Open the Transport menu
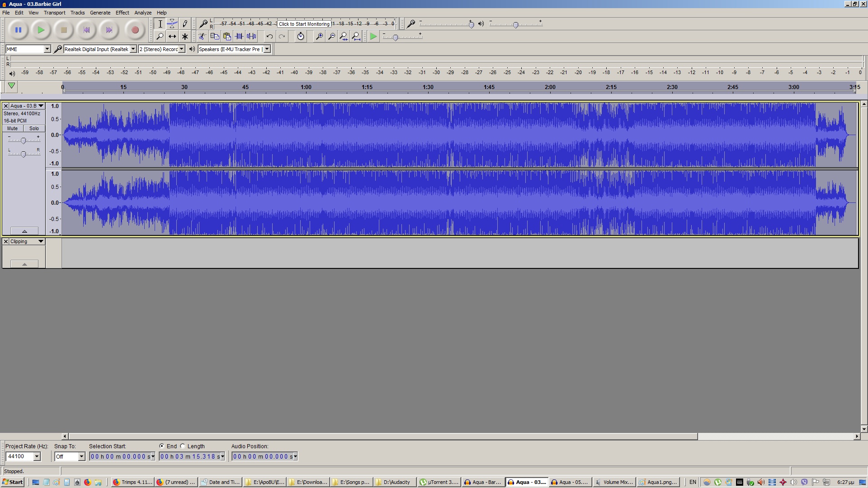The image size is (868, 488). coord(54,13)
